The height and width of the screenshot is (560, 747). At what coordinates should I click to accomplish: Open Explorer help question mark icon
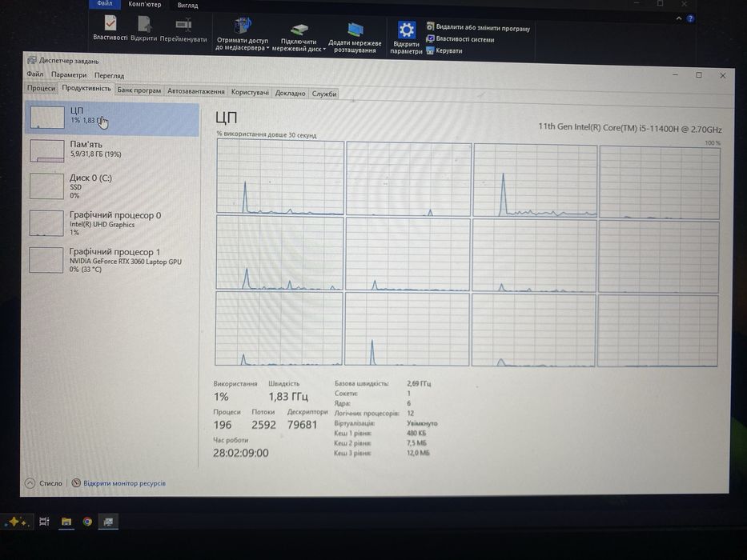(x=690, y=18)
